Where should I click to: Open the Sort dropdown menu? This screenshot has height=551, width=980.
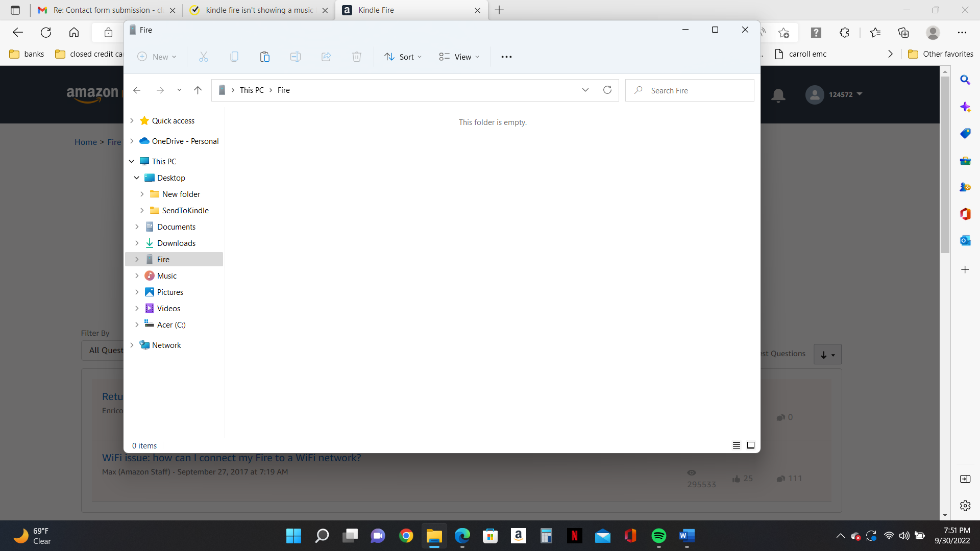click(403, 57)
